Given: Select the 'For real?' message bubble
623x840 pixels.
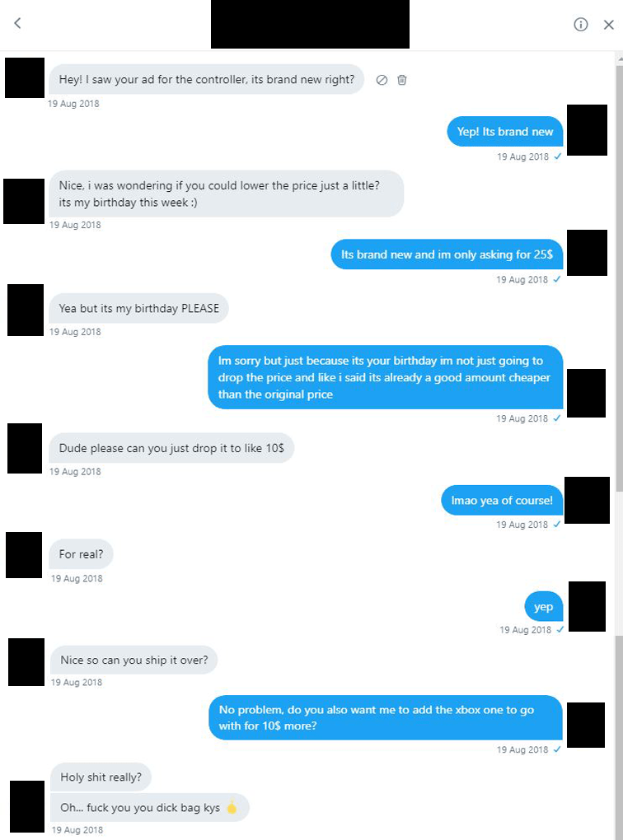Looking at the screenshot, I should click(81, 554).
